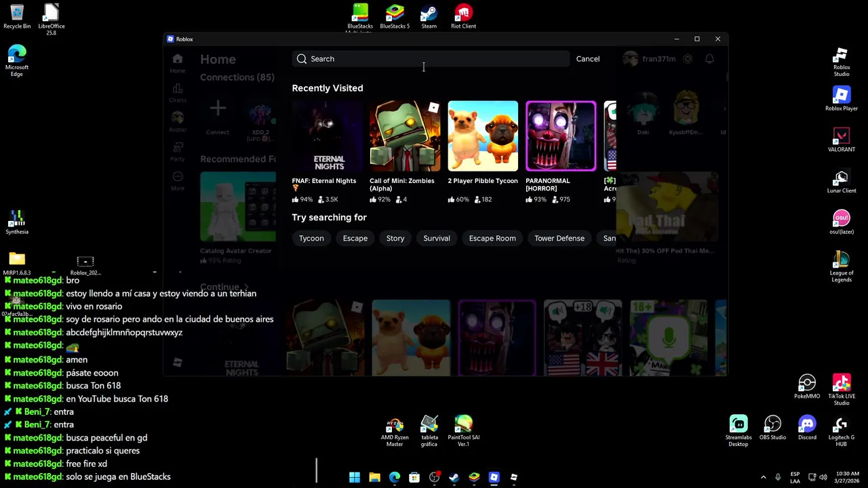Open Discord desktop icon
The height and width of the screenshot is (488, 868).
pos(807,428)
